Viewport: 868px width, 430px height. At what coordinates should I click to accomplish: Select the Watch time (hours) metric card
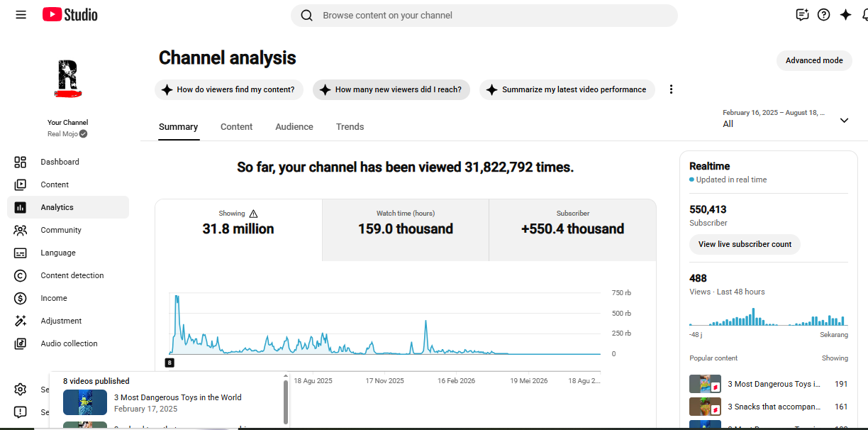point(406,230)
